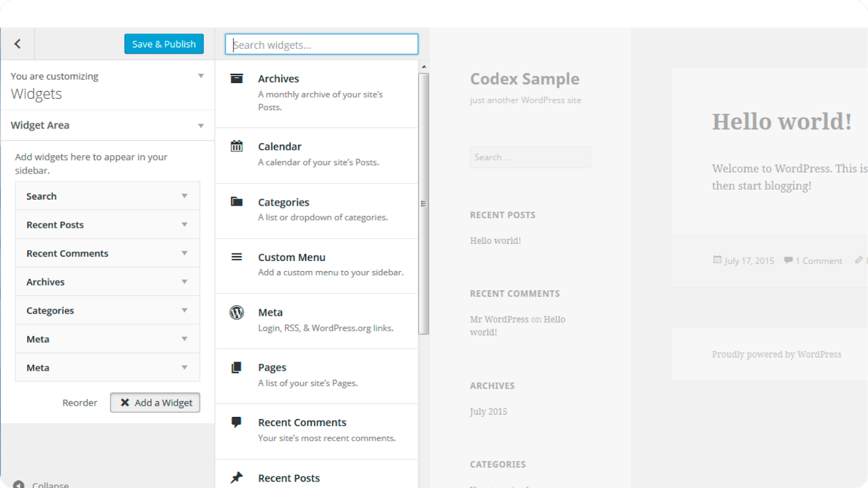Image resolution: width=868 pixels, height=488 pixels.
Task: Go back using the left chevron arrow
Action: pyautogui.click(x=17, y=44)
